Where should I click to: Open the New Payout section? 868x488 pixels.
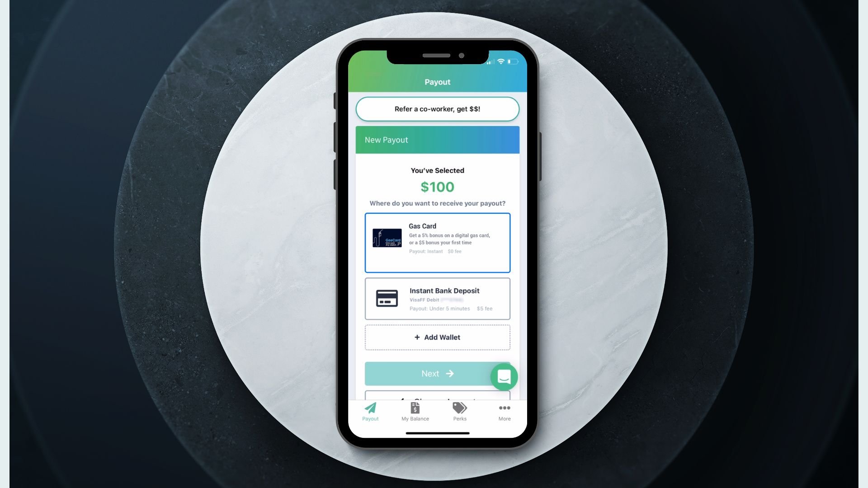[437, 140]
